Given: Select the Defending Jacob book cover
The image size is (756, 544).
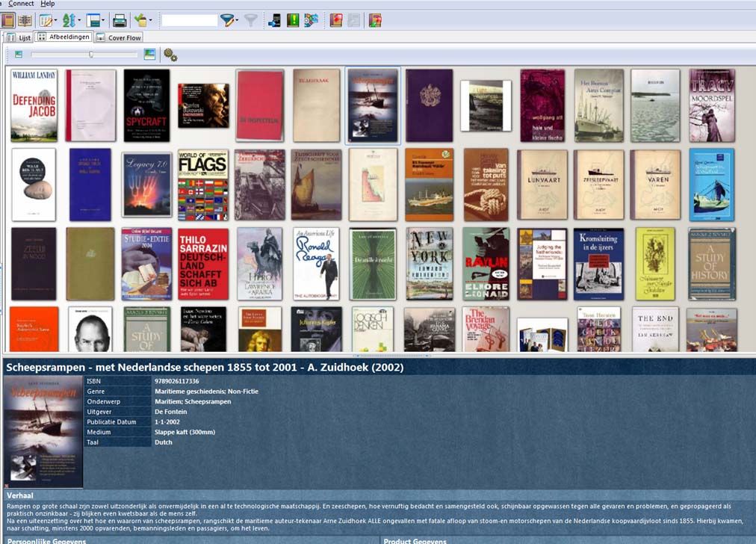Looking at the screenshot, I should [x=34, y=105].
